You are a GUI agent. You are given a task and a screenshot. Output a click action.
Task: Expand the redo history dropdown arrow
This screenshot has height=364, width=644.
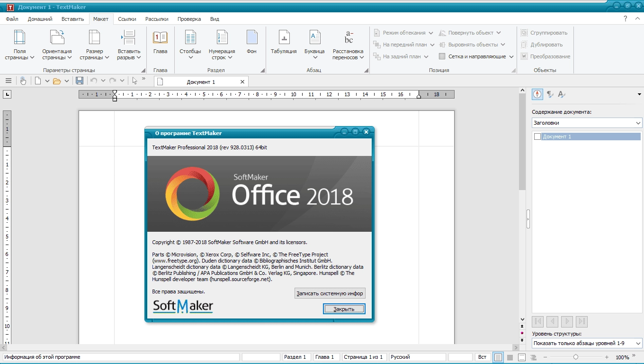coord(122,81)
